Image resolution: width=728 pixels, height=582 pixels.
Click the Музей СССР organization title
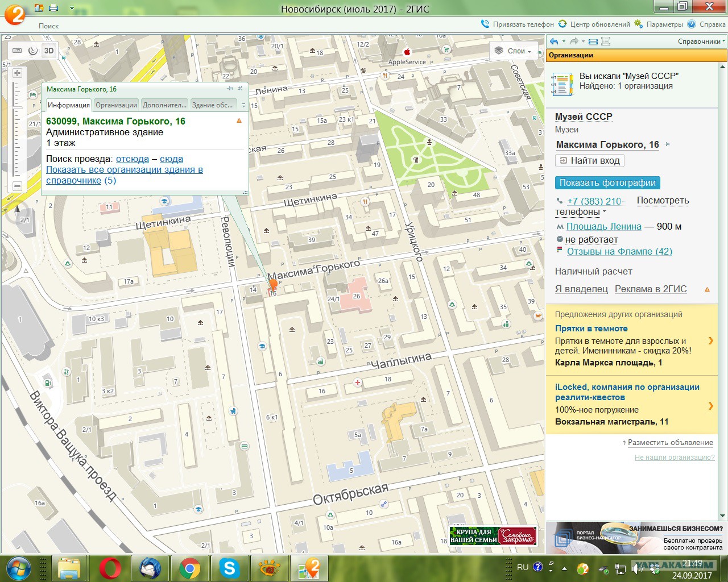(584, 117)
